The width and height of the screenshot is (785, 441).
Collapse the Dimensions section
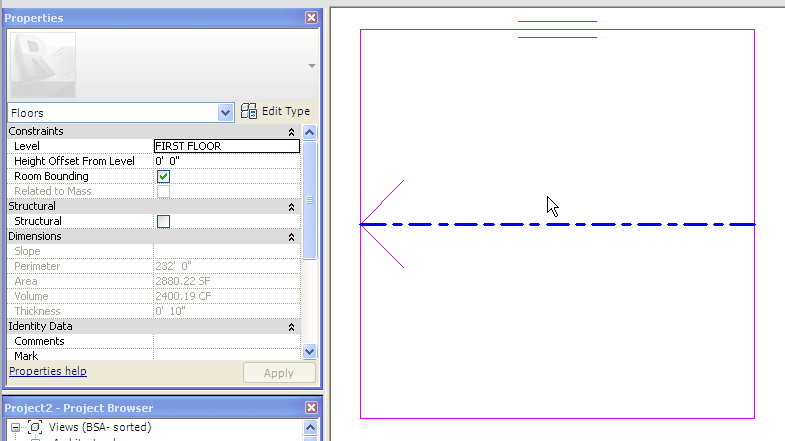291,237
